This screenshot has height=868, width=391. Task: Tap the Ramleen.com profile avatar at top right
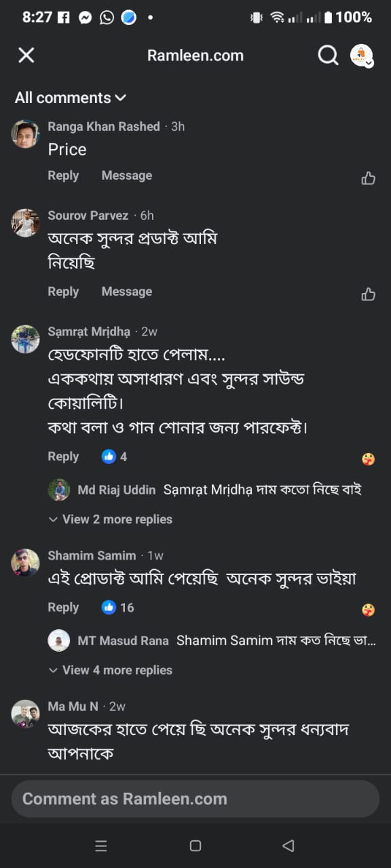click(x=361, y=56)
